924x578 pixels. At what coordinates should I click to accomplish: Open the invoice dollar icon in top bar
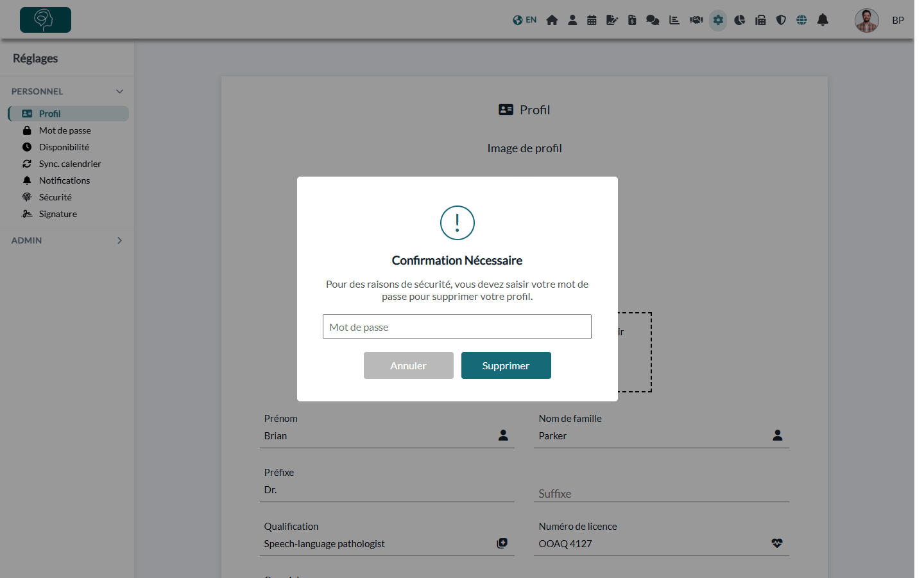(632, 20)
